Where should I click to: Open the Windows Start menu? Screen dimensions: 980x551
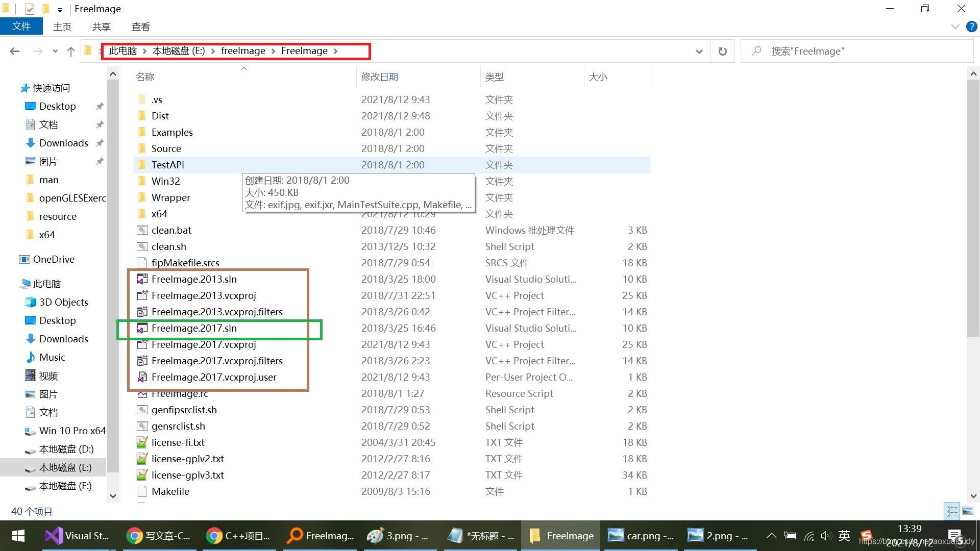[x=18, y=536]
